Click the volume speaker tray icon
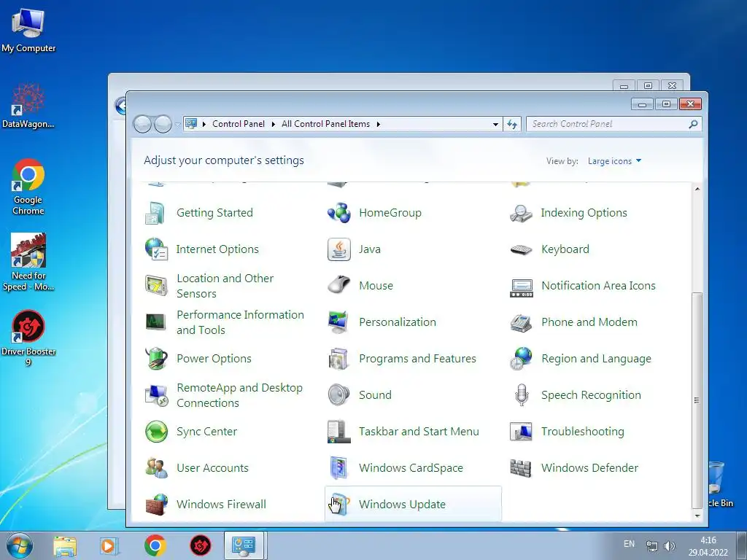 pyautogui.click(x=670, y=545)
